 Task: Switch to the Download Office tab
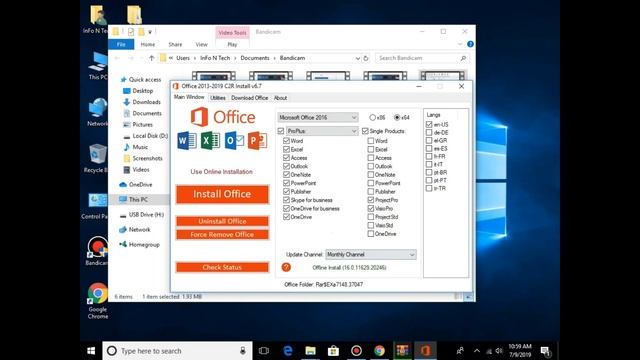(249, 98)
